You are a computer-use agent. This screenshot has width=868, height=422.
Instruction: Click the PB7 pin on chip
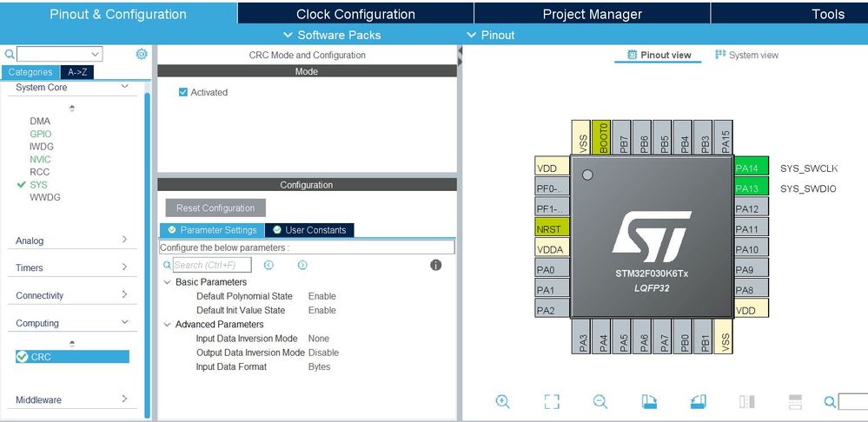623,138
